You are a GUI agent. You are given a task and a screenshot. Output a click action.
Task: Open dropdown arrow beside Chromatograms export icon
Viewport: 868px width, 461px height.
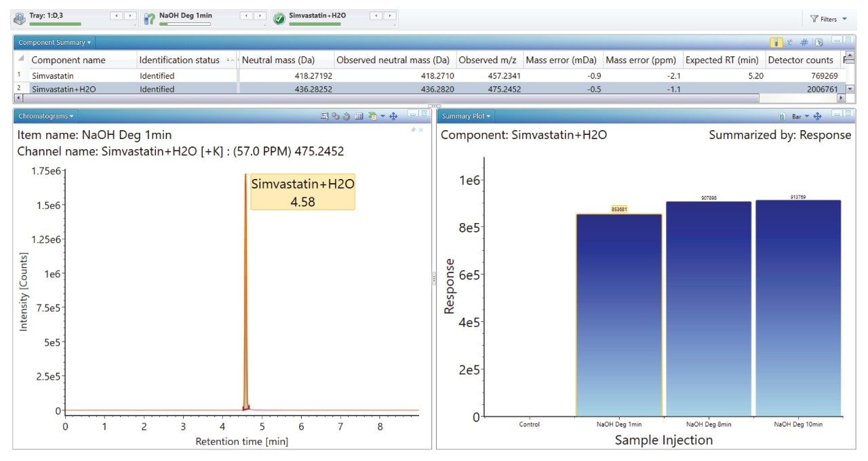click(x=382, y=117)
